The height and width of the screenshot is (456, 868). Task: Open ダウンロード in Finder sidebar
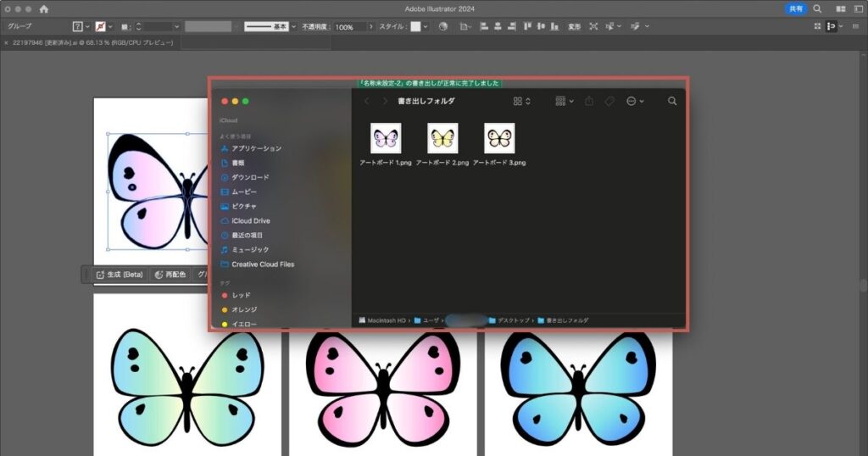(x=250, y=177)
